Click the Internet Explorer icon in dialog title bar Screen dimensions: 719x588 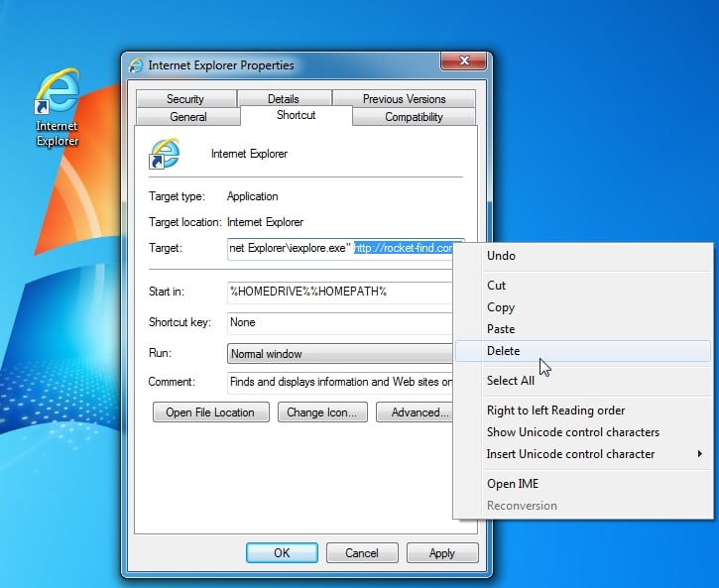tap(136, 65)
